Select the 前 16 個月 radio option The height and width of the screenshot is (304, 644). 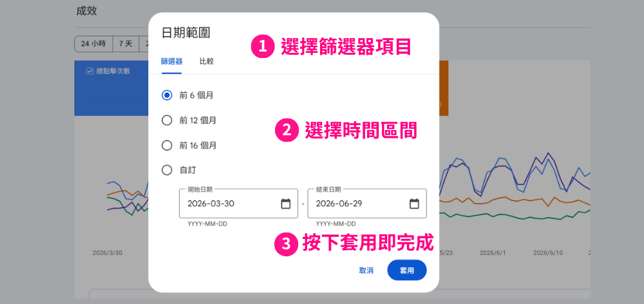(x=167, y=146)
